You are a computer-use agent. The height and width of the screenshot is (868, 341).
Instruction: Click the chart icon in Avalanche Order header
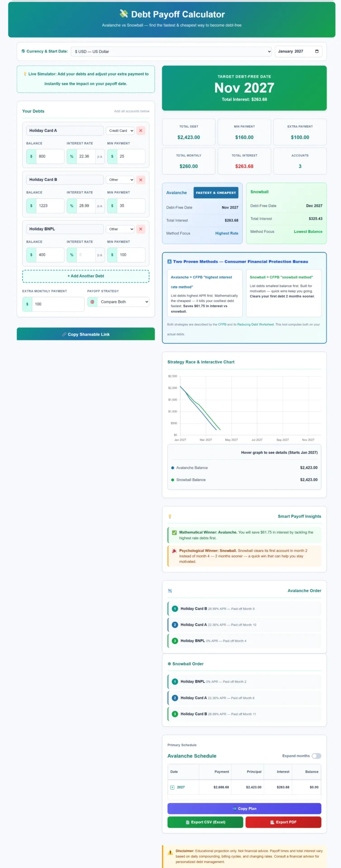[170, 590]
